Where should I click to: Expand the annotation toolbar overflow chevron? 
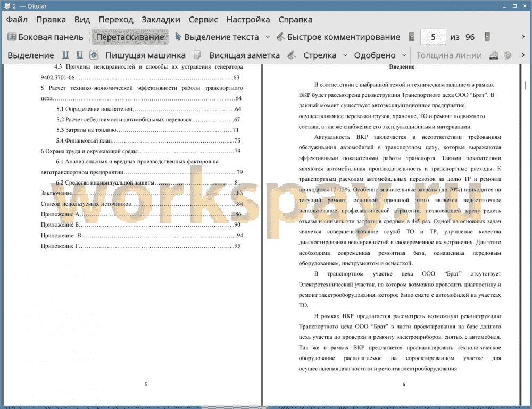click(523, 55)
